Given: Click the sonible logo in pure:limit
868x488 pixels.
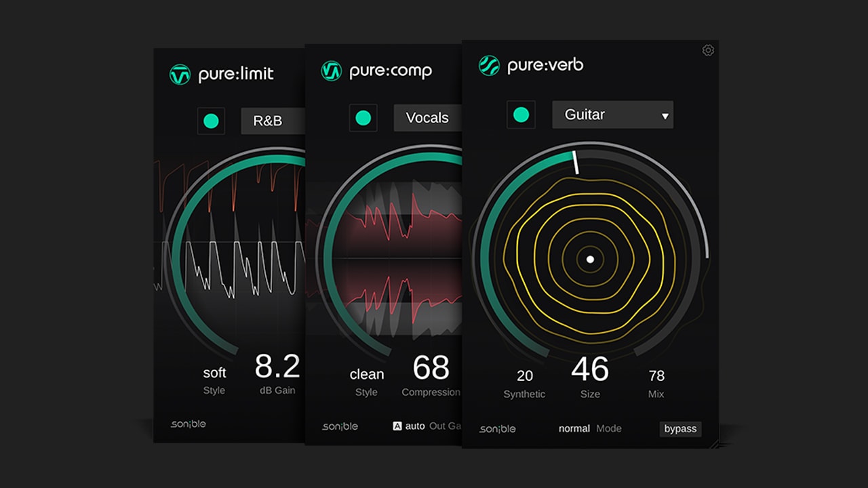Looking at the screenshot, I should (189, 424).
